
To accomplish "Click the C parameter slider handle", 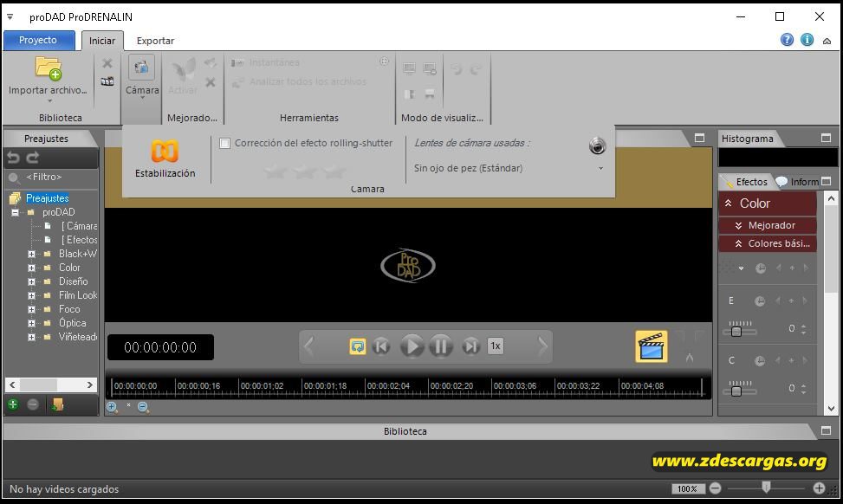I will click(x=736, y=391).
